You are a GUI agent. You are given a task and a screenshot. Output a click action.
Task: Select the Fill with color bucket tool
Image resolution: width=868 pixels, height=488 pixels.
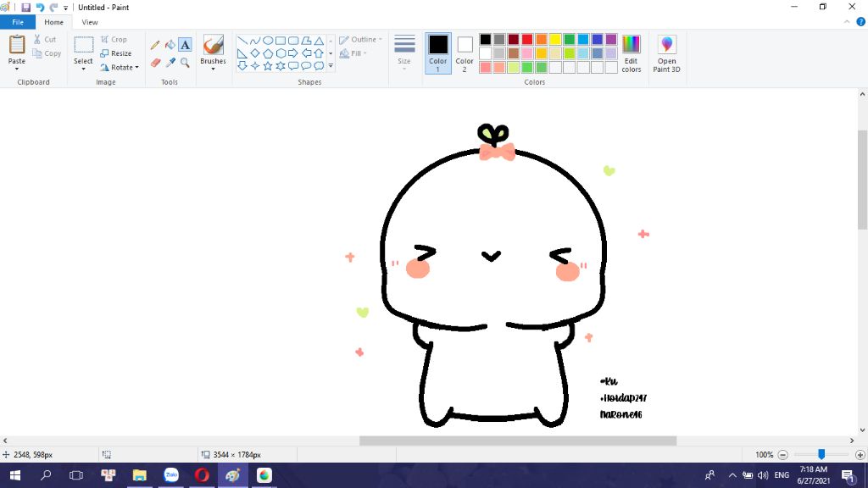tap(170, 45)
